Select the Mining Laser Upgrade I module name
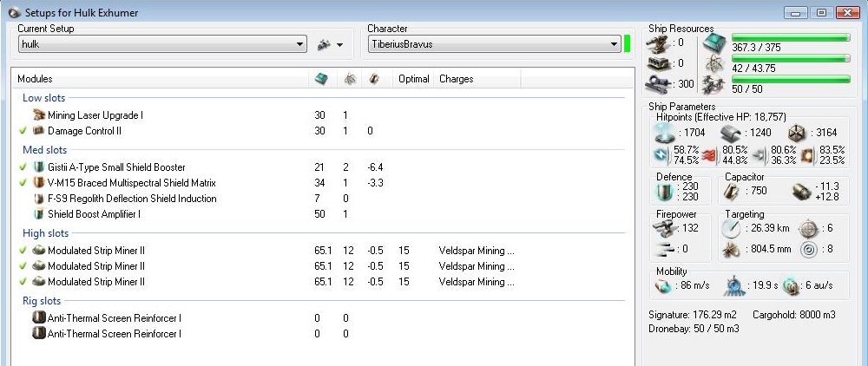This screenshot has width=868, height=366. coord(95,115)
